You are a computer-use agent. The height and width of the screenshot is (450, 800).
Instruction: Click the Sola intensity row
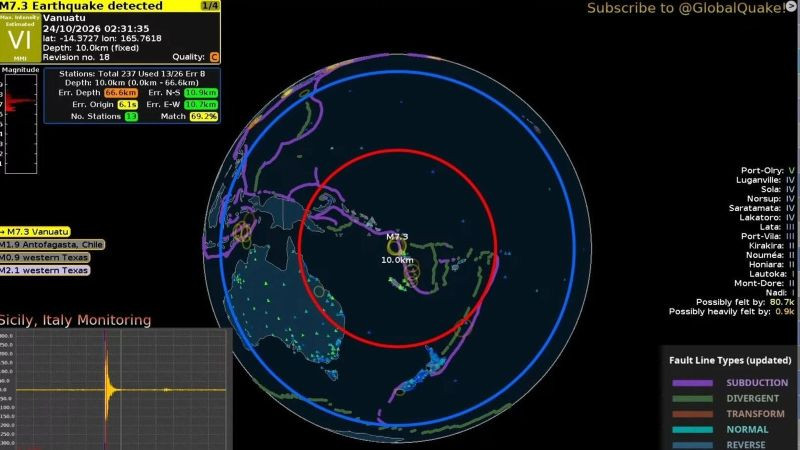pos(778,189)
